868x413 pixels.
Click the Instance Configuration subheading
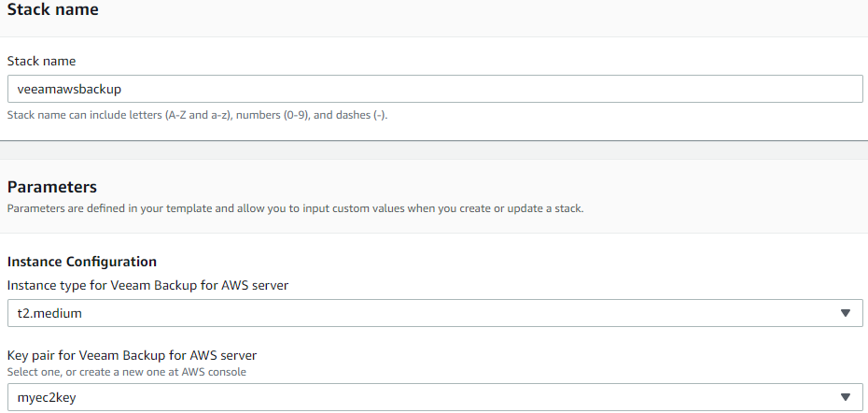(x=82, y=261)
